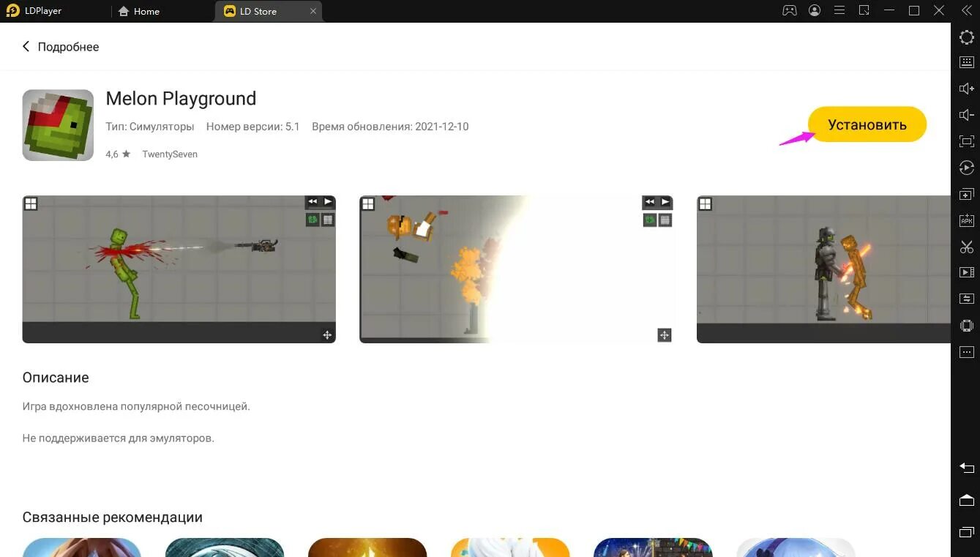Screen dimensions: 980x557
Task: Increase volume with sidebar speaker plus icon
Action: [x=967, y=89]
